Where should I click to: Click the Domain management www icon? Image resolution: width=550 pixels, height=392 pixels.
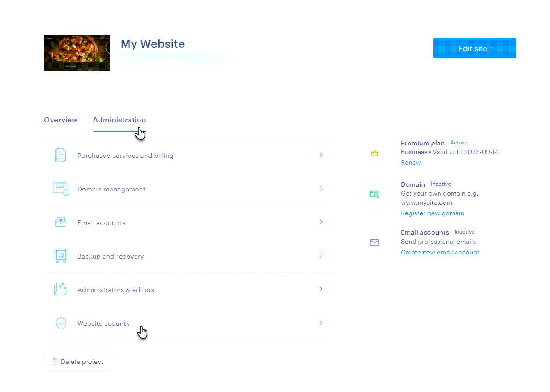point(61,189)
